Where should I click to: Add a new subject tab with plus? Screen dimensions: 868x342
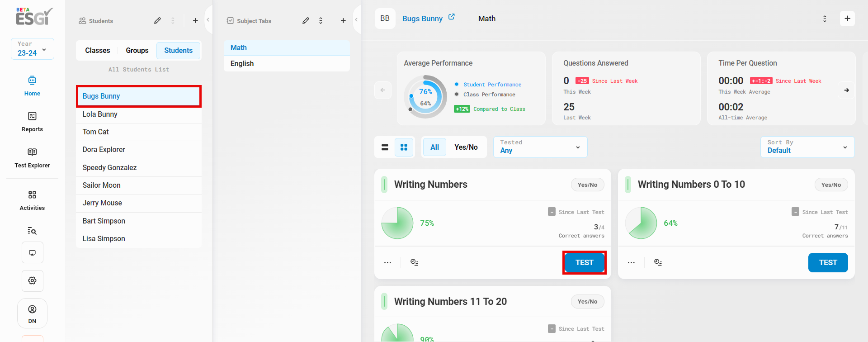343,21
